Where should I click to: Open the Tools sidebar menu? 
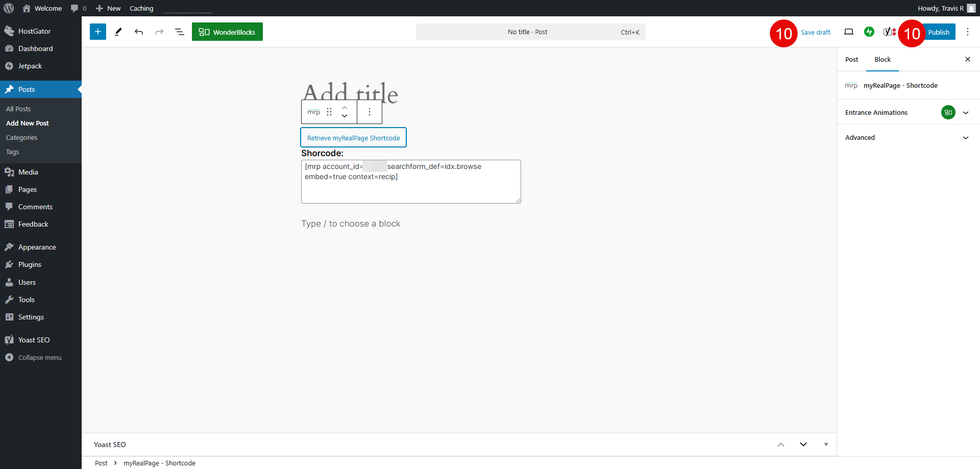coord(41,300)
